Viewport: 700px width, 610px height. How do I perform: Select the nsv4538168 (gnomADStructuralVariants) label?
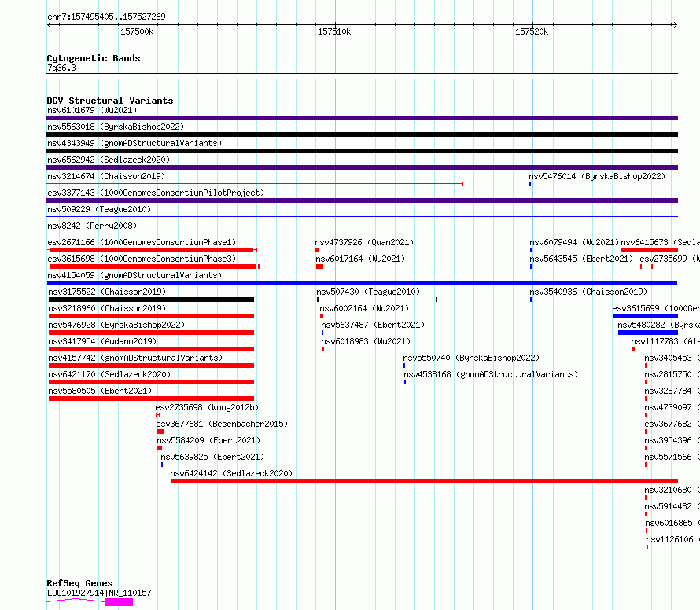click(x=491, y=374)
